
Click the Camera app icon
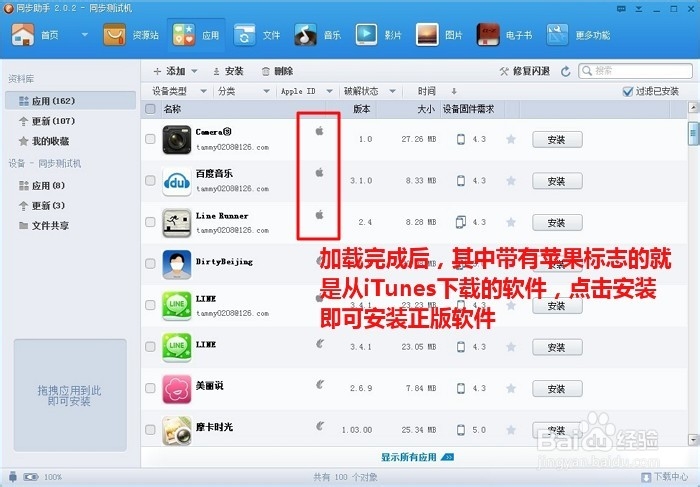pos(177,139)
